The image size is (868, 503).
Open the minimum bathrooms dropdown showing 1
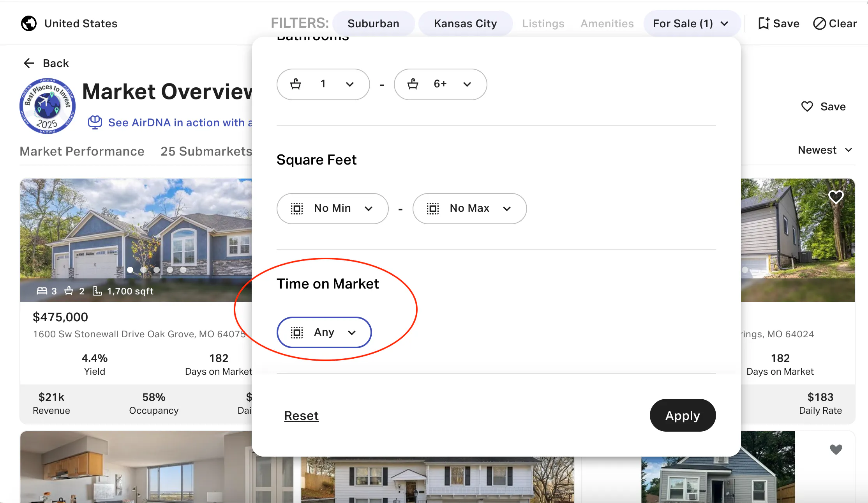[x=323, y=84]
